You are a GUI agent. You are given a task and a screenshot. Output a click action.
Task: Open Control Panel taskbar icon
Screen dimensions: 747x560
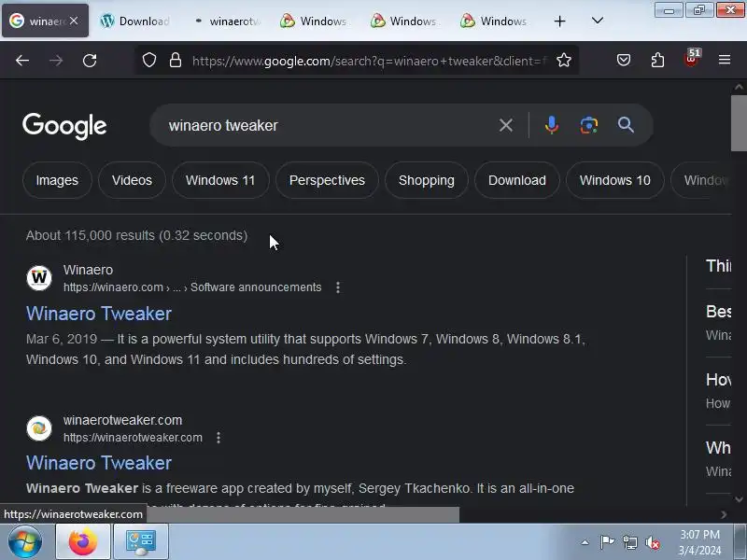(x=141, y=541)
